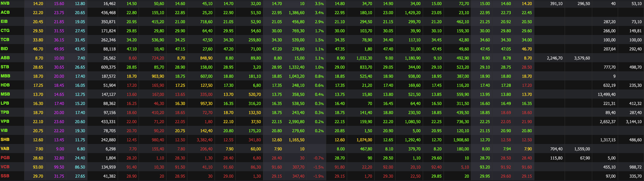Select PGB value 115,80
This screenshot has width=644, height=181.
pos(556,158)
